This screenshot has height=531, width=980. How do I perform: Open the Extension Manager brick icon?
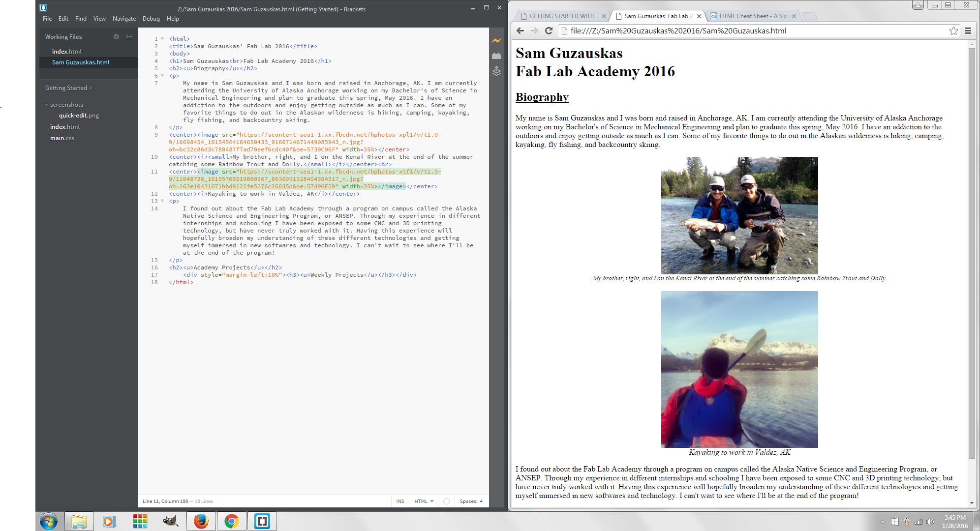click(496, 56)
